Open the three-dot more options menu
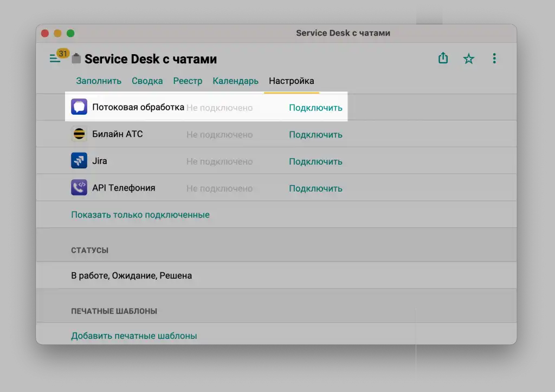 [x=494, y=58]
